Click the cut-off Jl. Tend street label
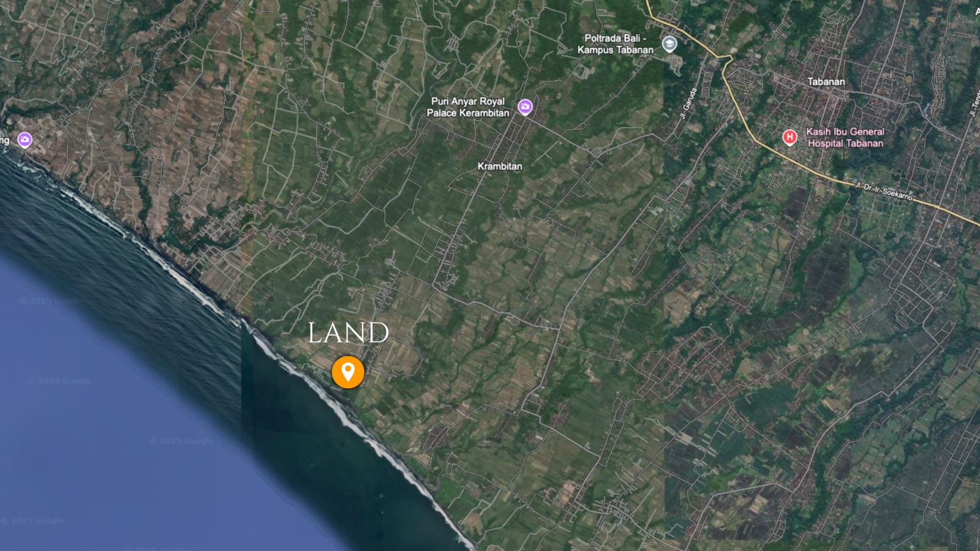The width and height of the screenshot is (980, 551). (x=974, y=103)
